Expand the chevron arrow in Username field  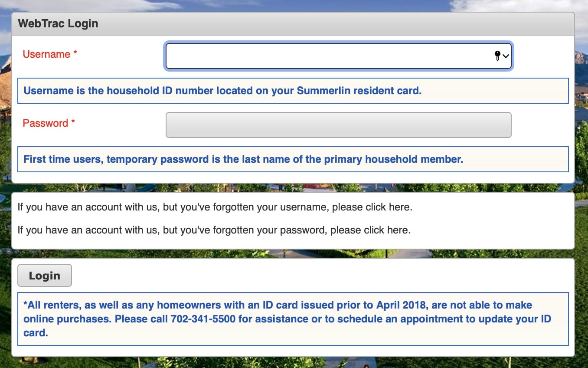pyautogui.click(x=506, y=56)
